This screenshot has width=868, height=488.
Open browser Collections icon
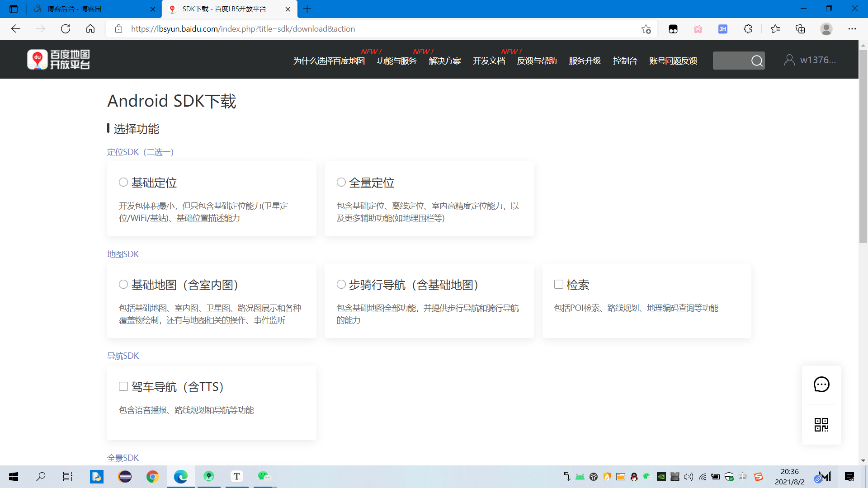pyautogui.click(x=800, y=29)
